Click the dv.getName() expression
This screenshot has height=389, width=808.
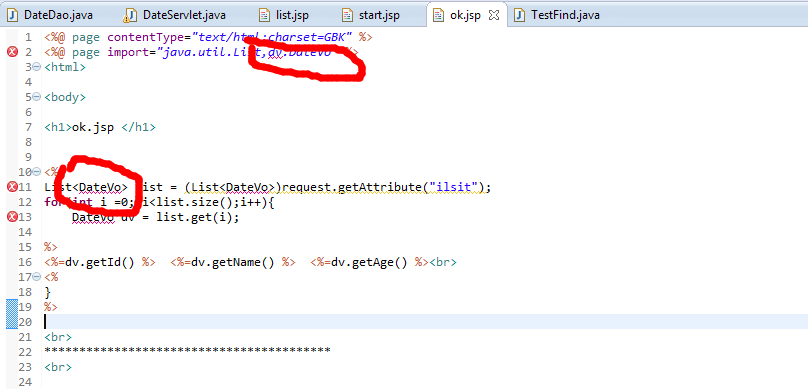233,262
